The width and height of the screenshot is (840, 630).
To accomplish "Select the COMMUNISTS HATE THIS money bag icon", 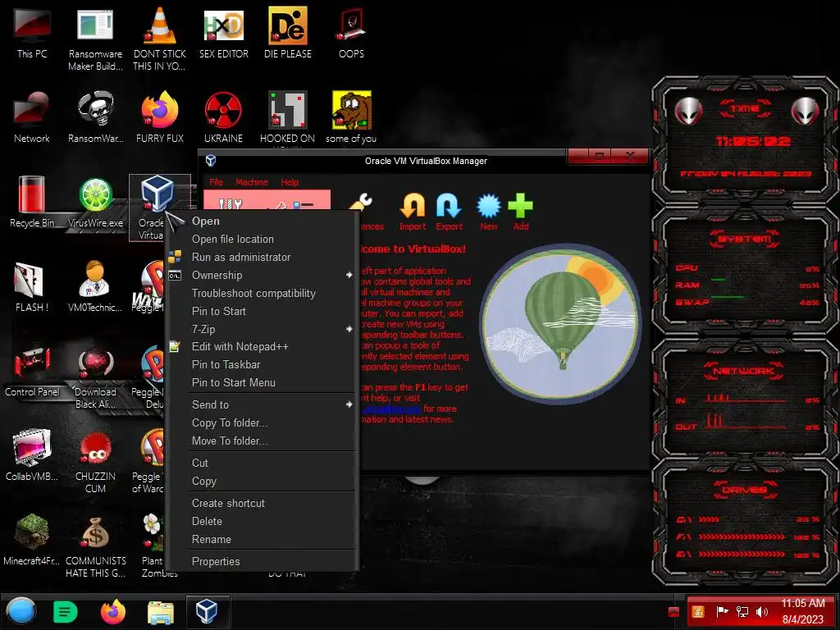I will tap(95, 546).
